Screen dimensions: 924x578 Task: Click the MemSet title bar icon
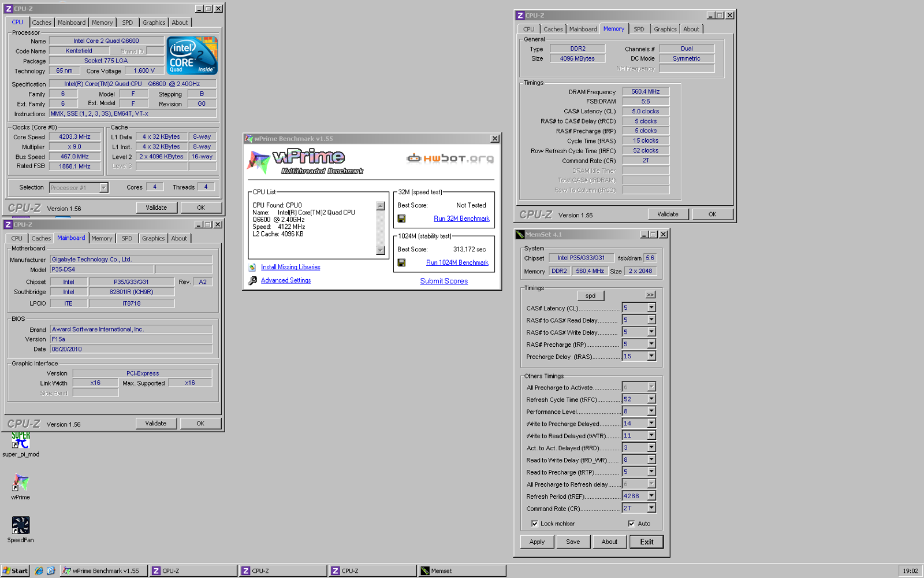coord(520,235)
